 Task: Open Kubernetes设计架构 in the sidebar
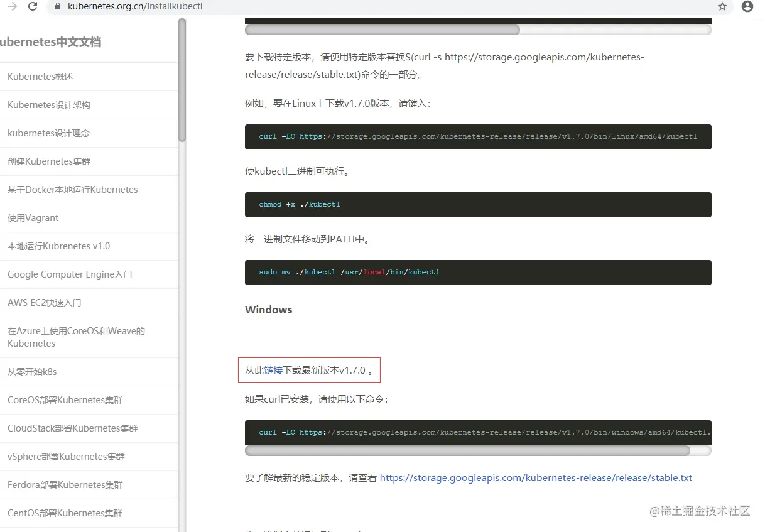point(89,105)
